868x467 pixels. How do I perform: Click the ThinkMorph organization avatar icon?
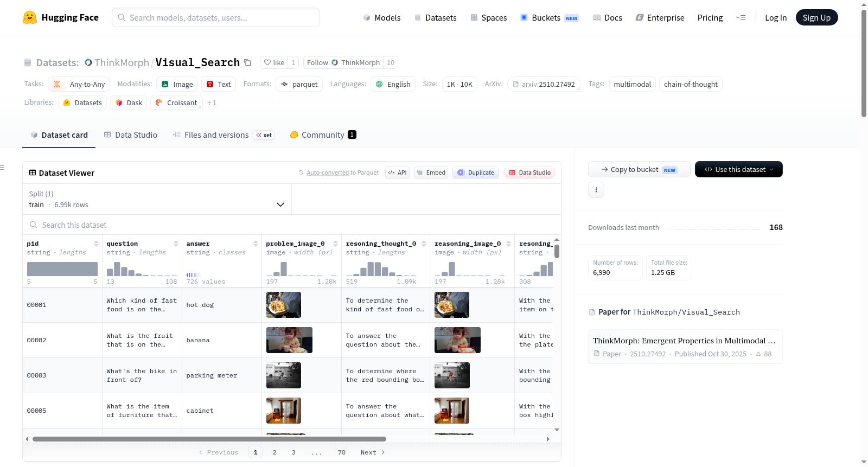coord(88,62)
